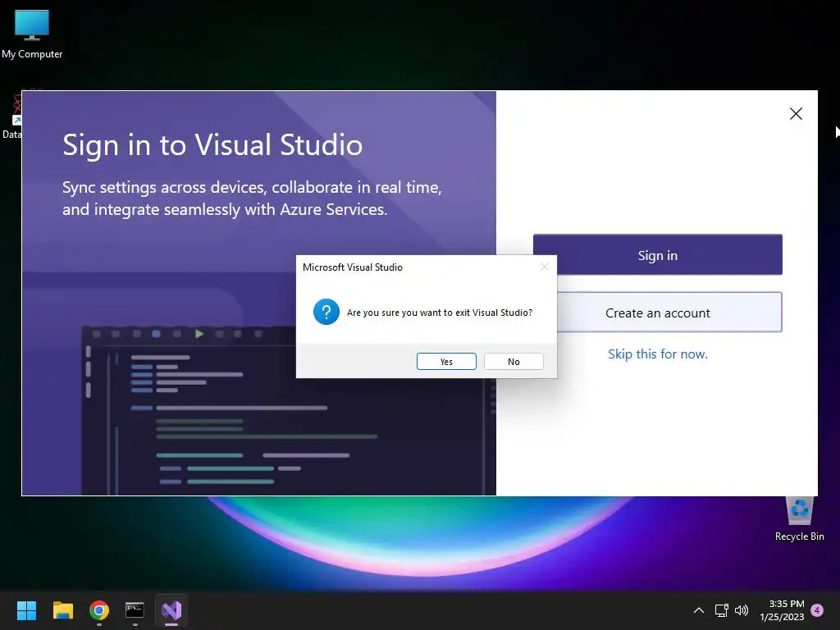Close the Microsoft Visual Studio dialog
The image size is (840, 630).
pos(545,267)
